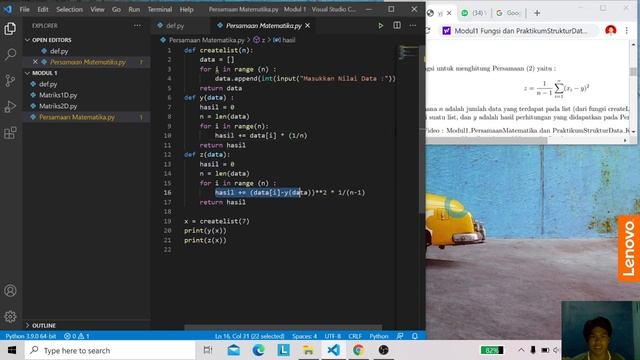This screenshot has width=640, height=360.
Task: Open the Search view in activity bar
Action: (10, 54)
